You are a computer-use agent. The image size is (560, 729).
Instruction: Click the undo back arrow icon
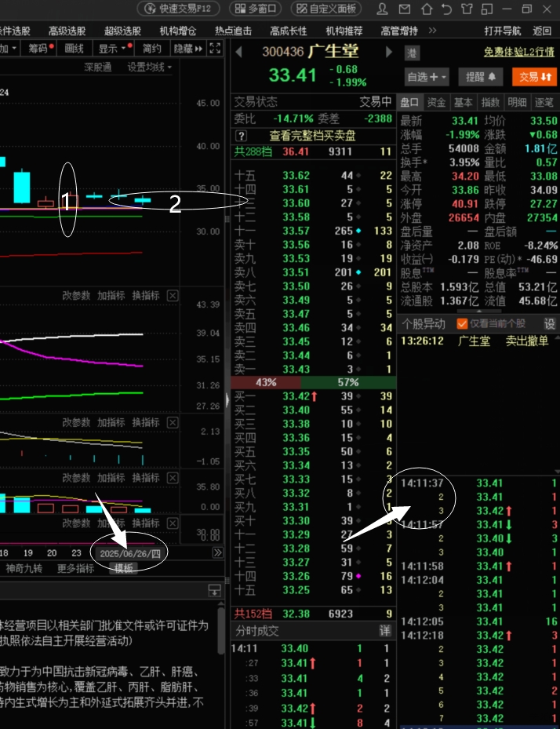(x=446, y=9)
